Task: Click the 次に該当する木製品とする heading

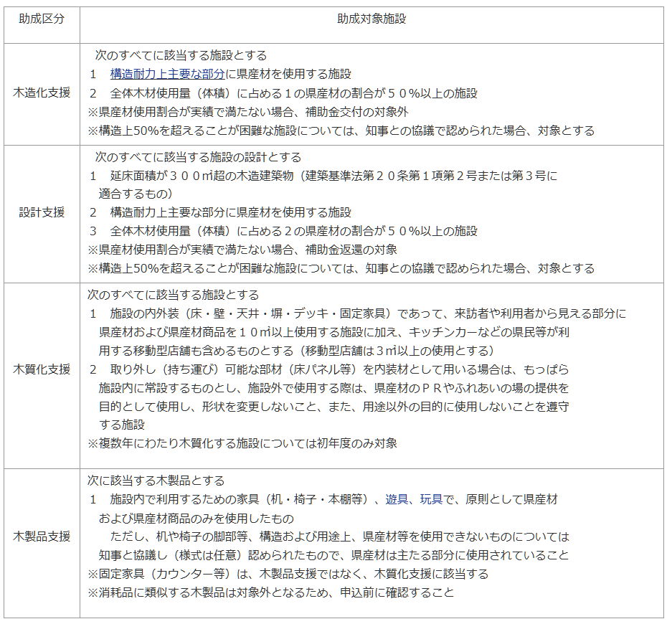Action: (x=156, y=481)
